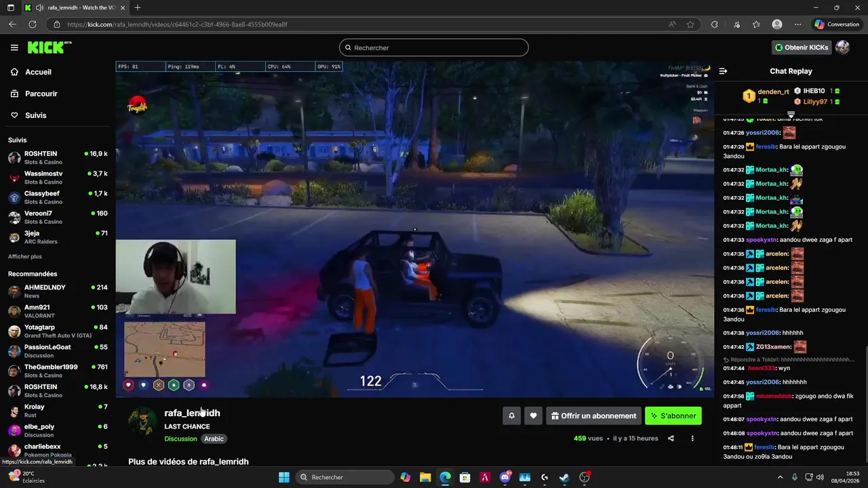Click Offrir un abonnement button
The width and height of the screenshot is (868, 488).
pyautogui.click(x=593, y=416)
